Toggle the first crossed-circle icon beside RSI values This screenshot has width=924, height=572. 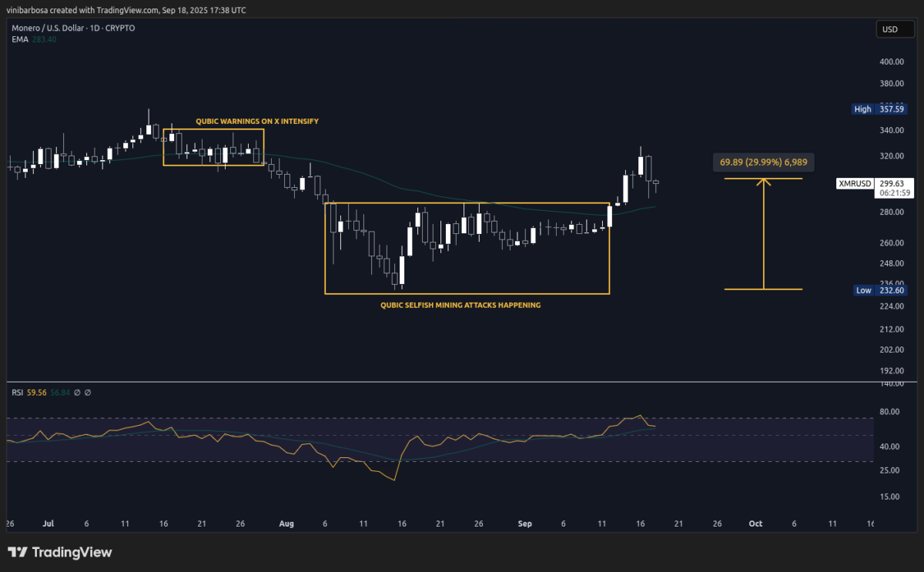[x=77, y=393]
